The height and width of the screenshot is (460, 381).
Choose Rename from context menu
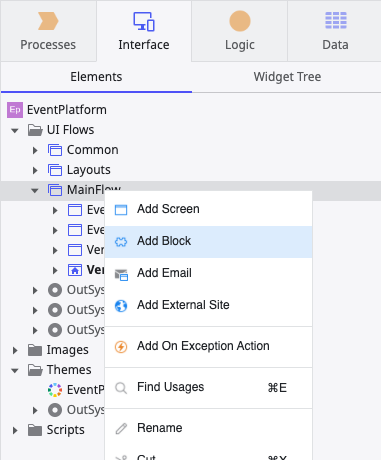click(208, 428)
